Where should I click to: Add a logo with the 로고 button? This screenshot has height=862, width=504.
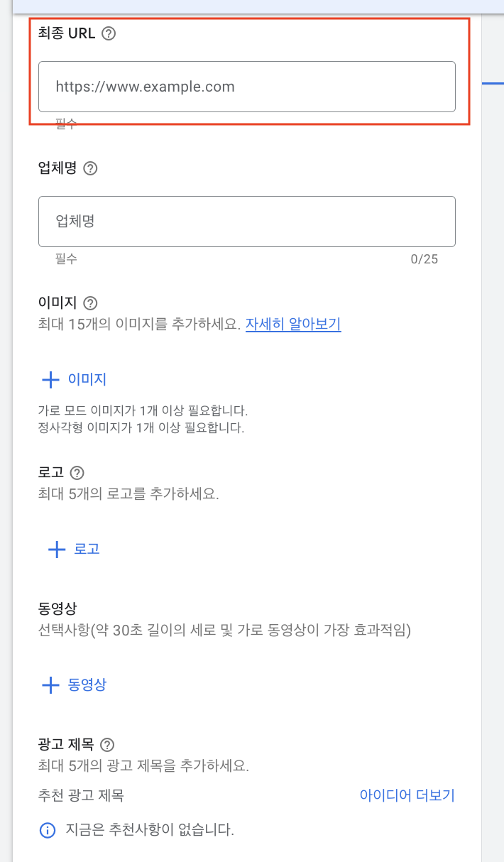point(88,549)
